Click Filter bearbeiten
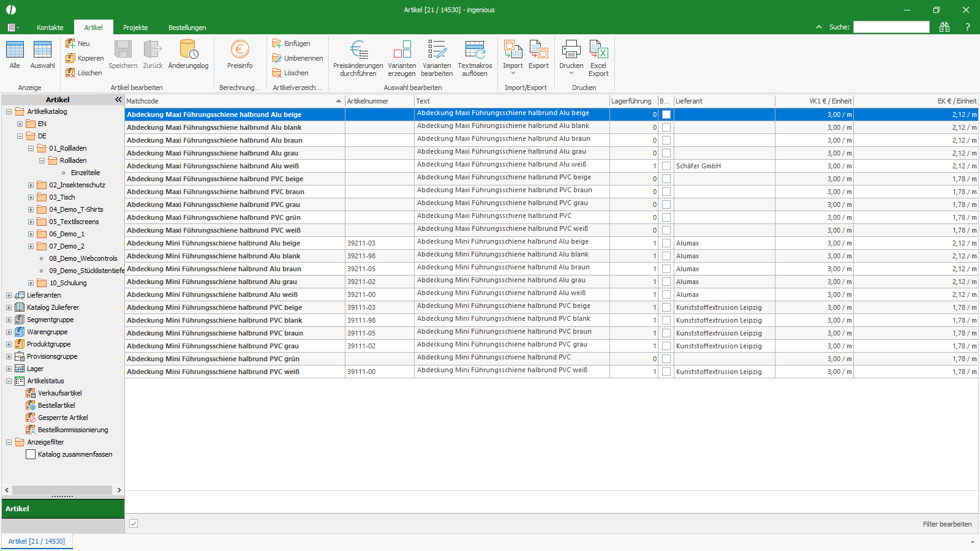 [x=947, y=524]
